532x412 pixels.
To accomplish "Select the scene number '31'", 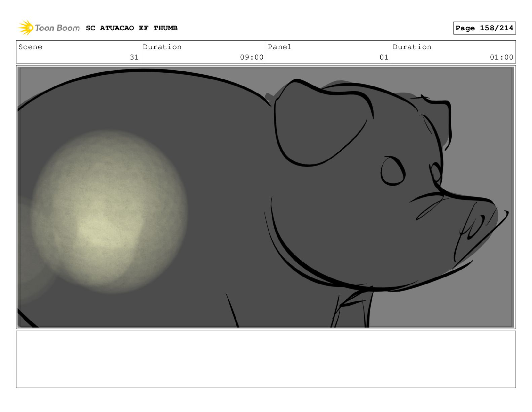I will pyautogui.click(x=134, y=58).
